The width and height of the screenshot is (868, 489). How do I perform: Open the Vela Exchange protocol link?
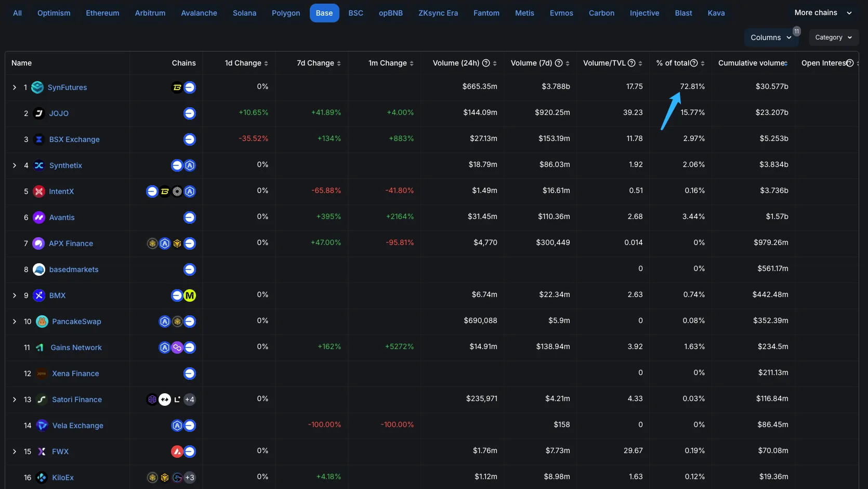pos(77,426)
